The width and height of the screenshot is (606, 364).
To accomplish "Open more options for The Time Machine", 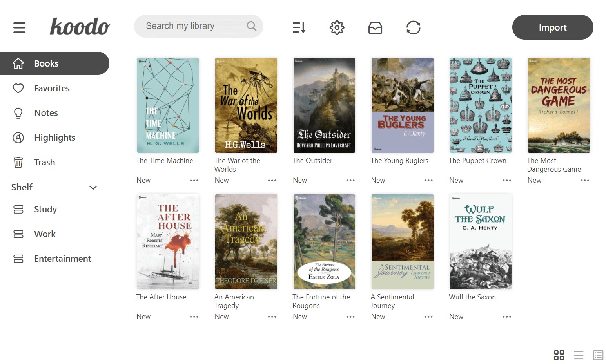I will click(x=194, y=180).
